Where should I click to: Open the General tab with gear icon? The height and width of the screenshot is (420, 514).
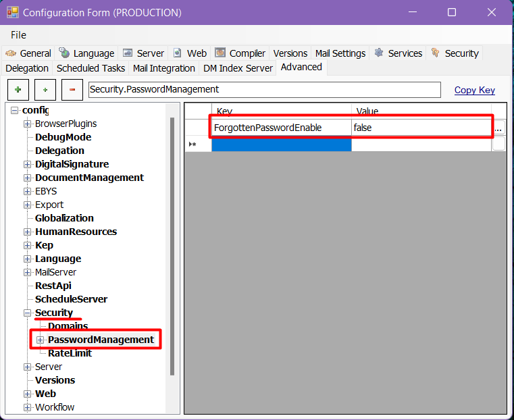(28, 53)
